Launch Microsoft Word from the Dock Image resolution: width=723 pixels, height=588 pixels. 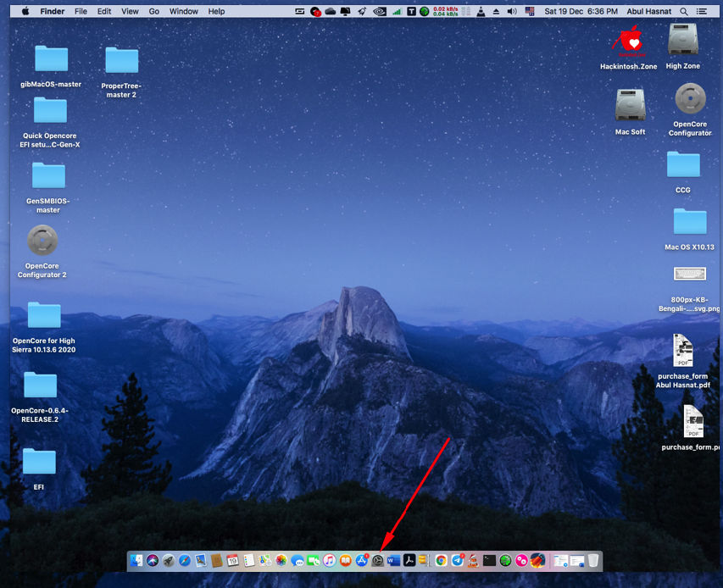pos(392,561)
